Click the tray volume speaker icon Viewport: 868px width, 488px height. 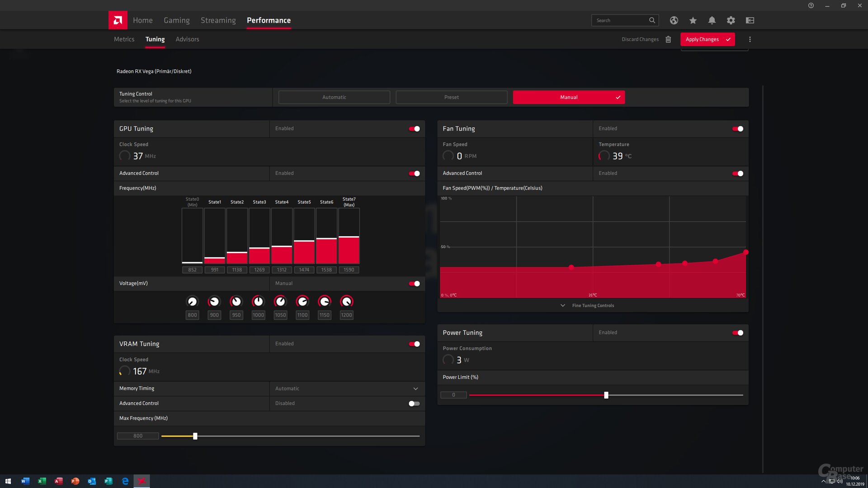click(x=840, y=481)
